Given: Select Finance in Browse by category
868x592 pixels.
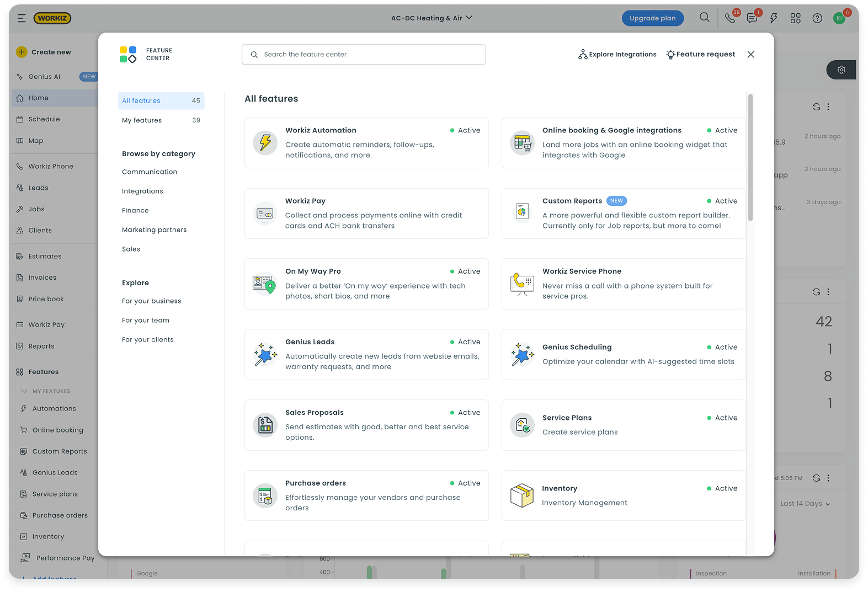Looking at the screenshot, I should click(x=135, y=211).
